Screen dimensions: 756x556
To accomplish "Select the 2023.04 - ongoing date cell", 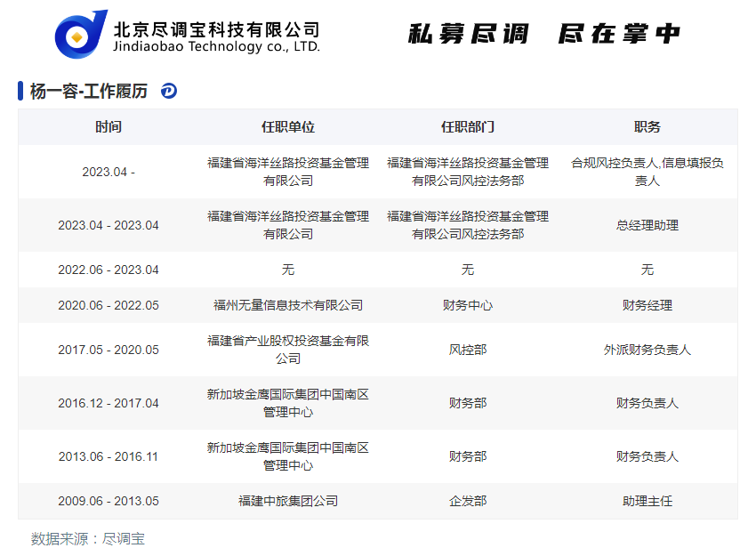I will pos(109,172).
